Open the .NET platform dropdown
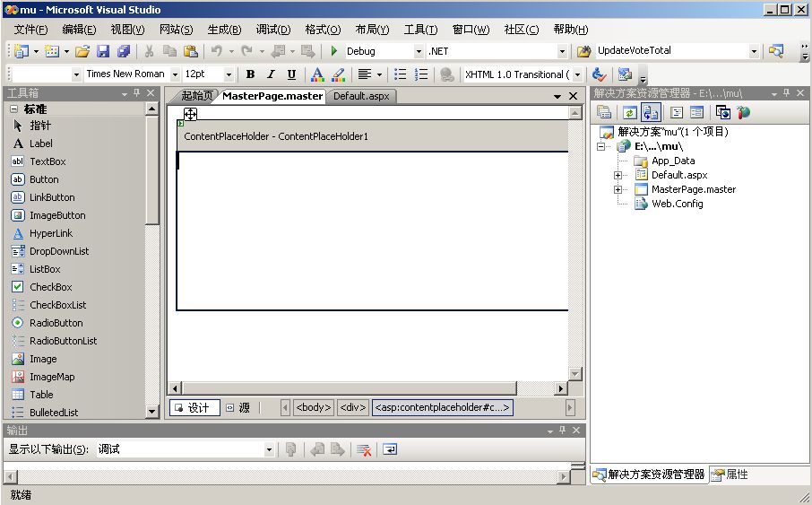Image resolution: width=812 pixels, height=505 pixels. pos(562,51)
